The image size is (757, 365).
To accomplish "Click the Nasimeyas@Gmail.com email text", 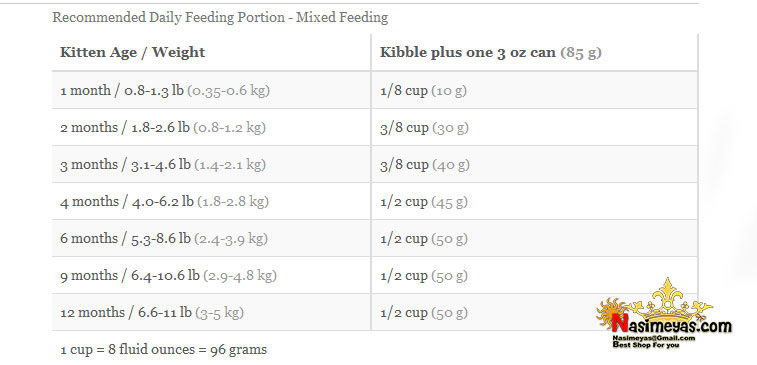I will click(654, 338).
